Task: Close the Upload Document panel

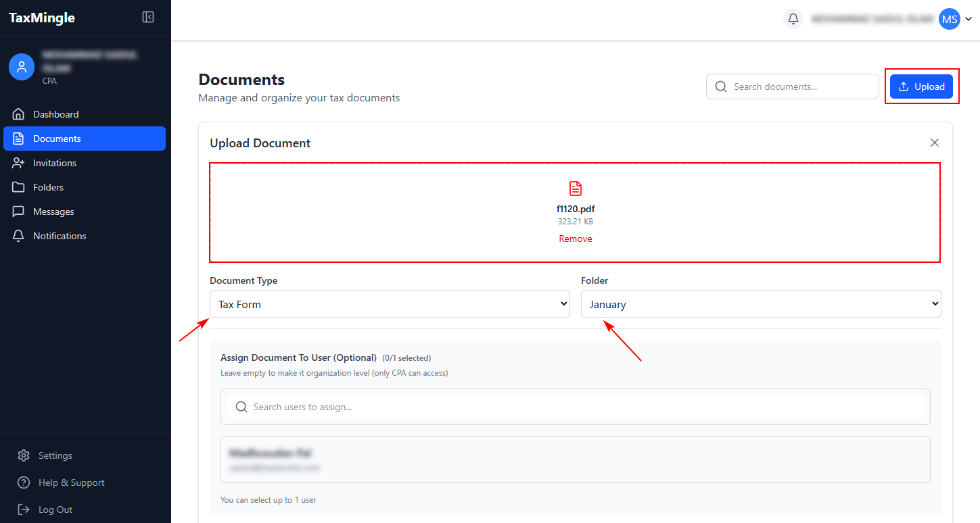Action: 935,143
